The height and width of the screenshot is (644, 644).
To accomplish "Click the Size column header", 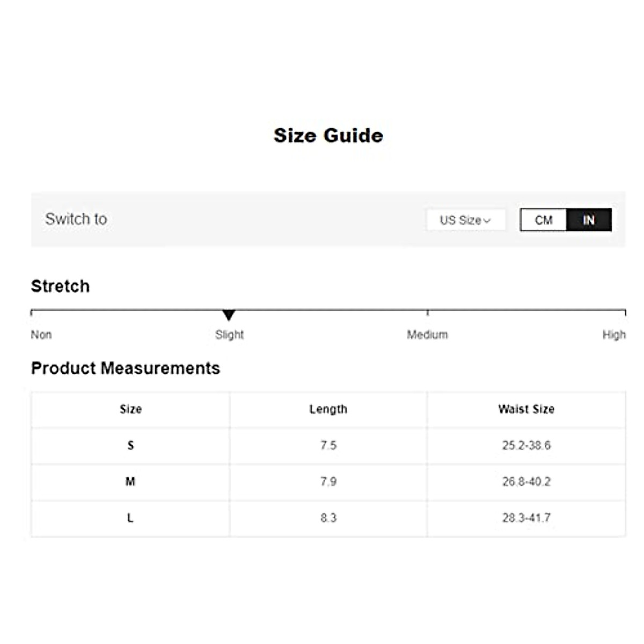I will [130, 409].
